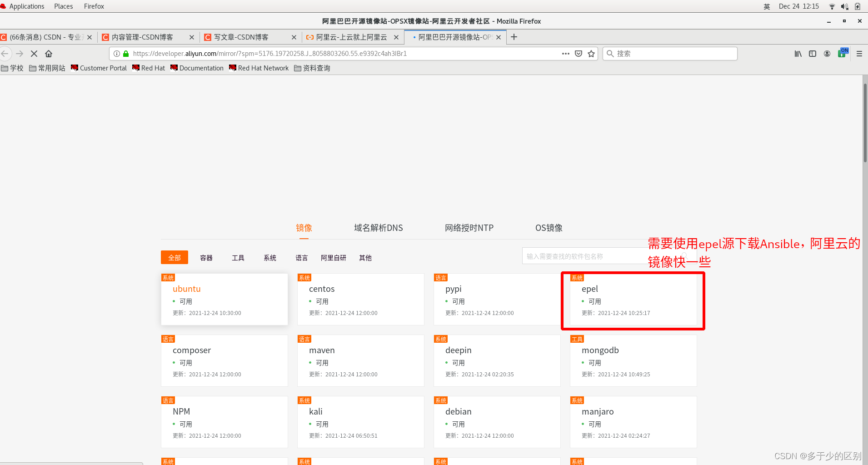Click the volume speaker icon in the top panel
868x465 pixels.
(844, 6)
